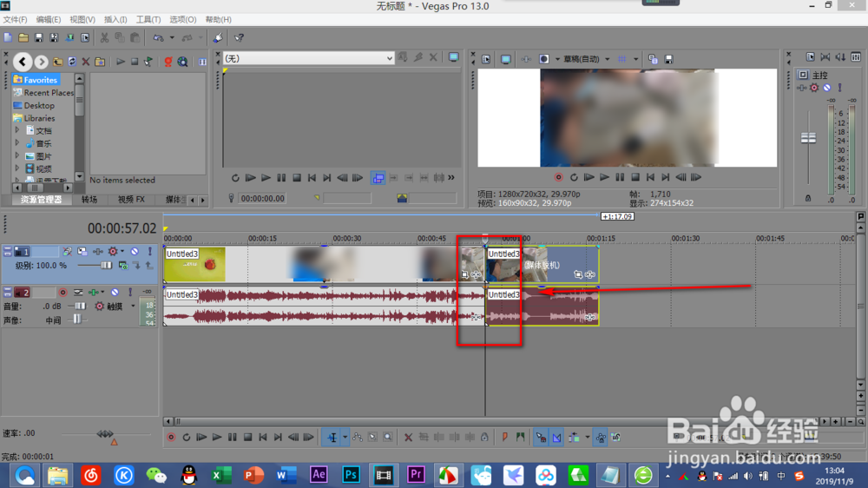Viewport: 868px width, 488px height.
Task: Save the project using the disk icon
Action: 39,37
